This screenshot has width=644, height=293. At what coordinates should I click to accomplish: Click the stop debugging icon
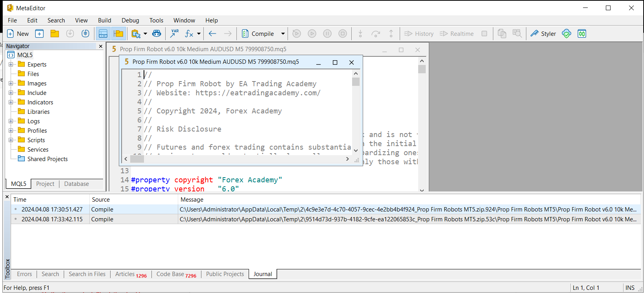(x=343, y=34)
